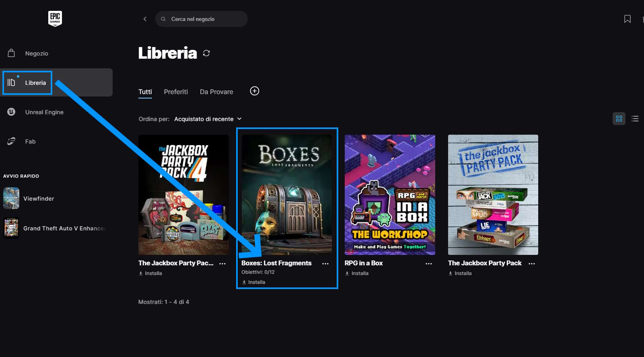Install Boxes: Lost Fragments
This screenshot has height=357, width=644.
(x=254, y=282)
